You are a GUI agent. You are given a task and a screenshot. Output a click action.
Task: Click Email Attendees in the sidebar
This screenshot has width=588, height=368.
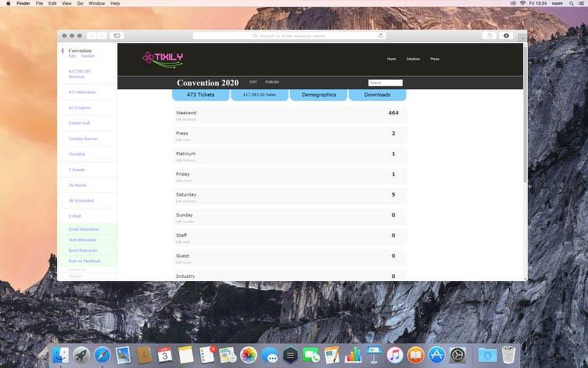click(83, 229)
